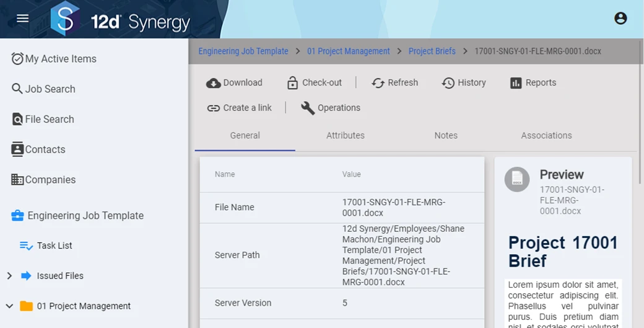
Task: Click the docx file icon in Preview
Action: pos(517,179)
